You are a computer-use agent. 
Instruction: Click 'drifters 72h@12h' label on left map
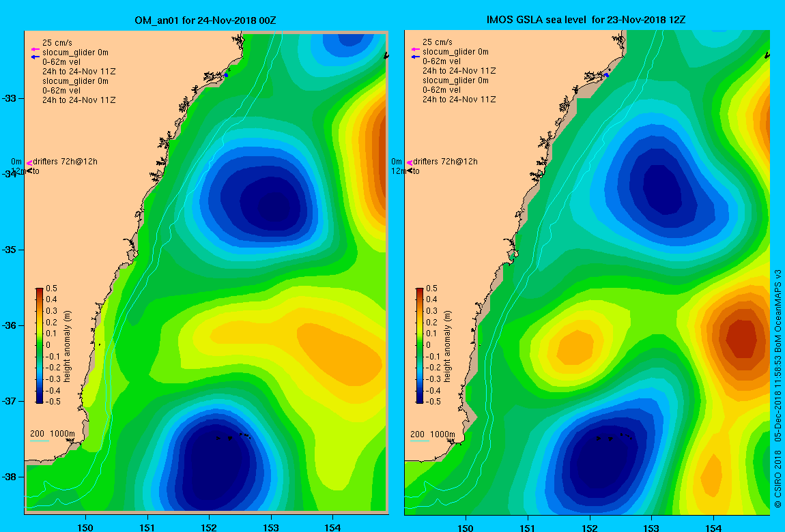[x=65, y=162]
